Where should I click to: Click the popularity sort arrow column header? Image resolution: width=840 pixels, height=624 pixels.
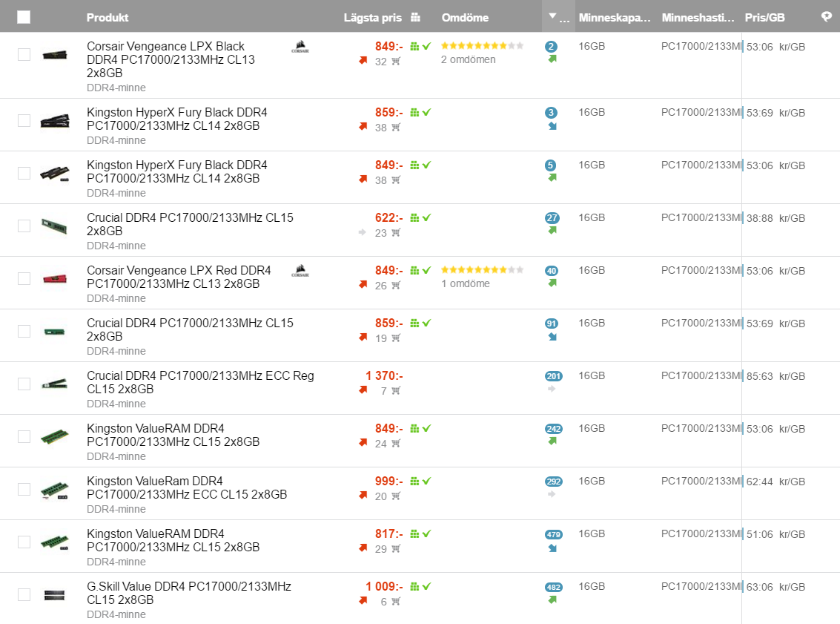(x=557, y=16)
